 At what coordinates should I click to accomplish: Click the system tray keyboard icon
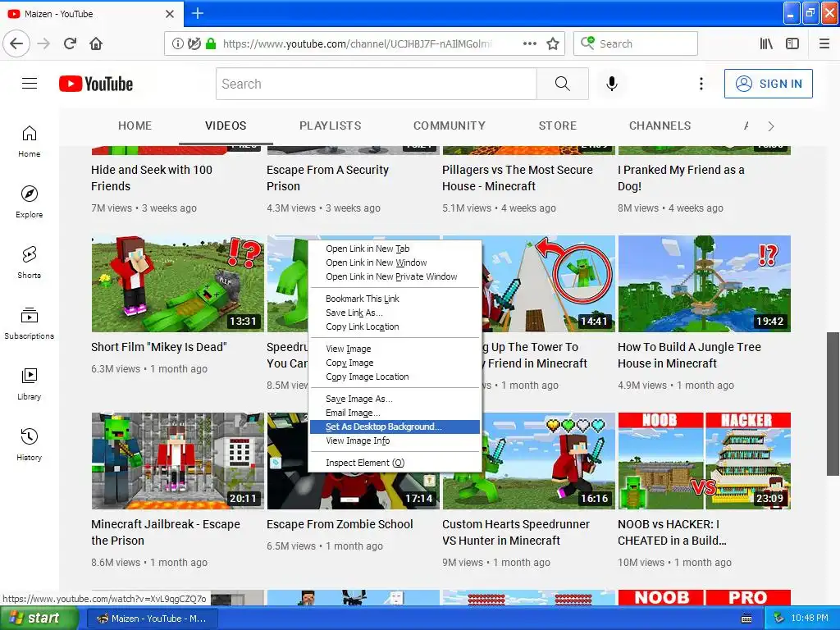[x=746, y=619]
